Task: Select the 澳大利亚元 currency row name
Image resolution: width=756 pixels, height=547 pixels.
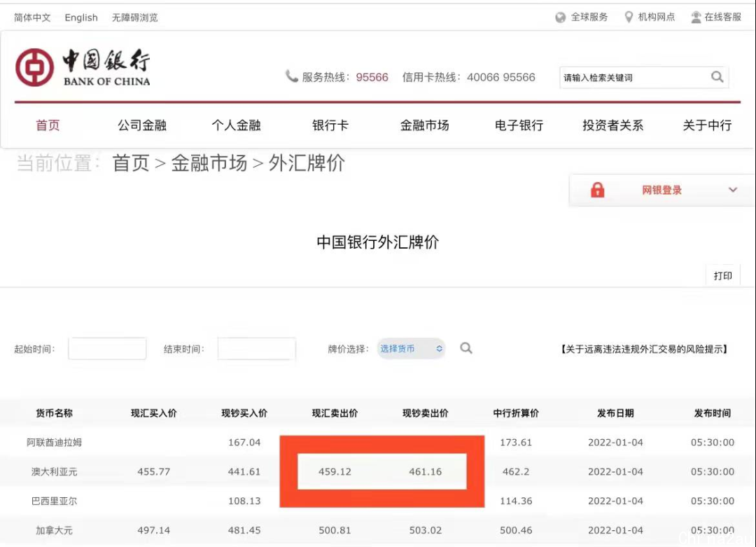Action: coord(54,472)
